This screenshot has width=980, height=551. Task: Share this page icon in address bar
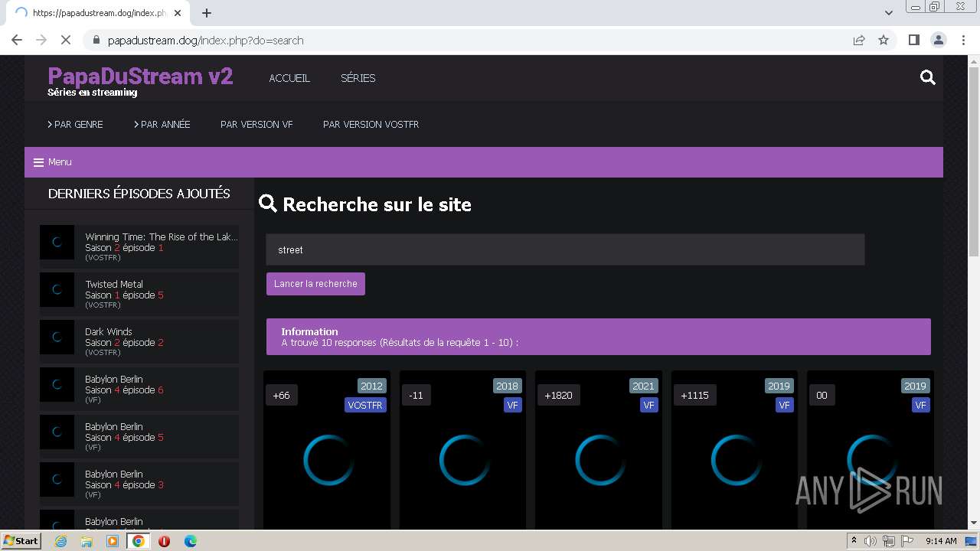(x=859, y=40)
